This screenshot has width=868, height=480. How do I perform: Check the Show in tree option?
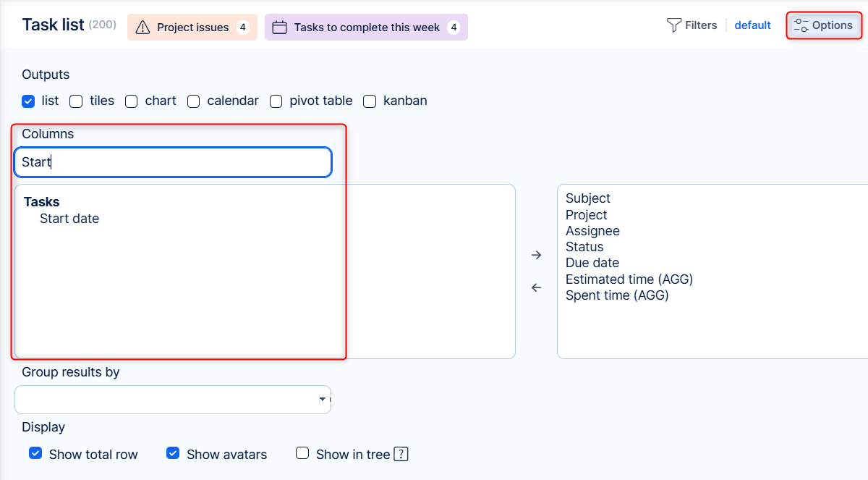click(302, 454)
